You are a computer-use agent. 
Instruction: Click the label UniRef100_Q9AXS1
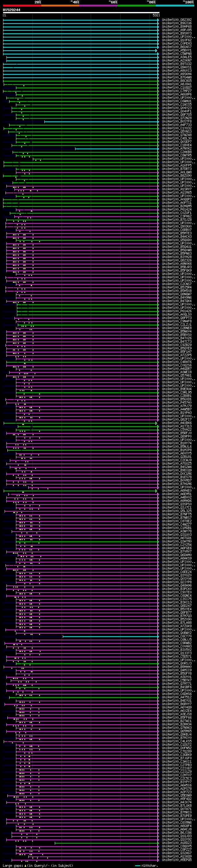[x=177, y=67]
